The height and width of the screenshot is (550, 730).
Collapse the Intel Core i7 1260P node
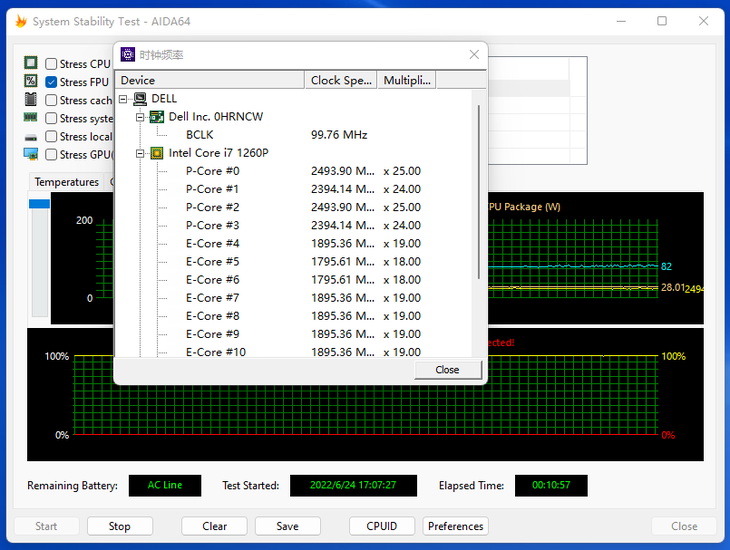141,153
